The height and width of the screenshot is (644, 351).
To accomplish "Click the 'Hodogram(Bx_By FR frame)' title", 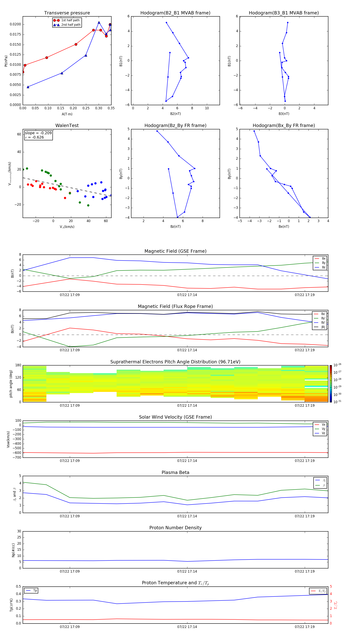I will 284,125.
